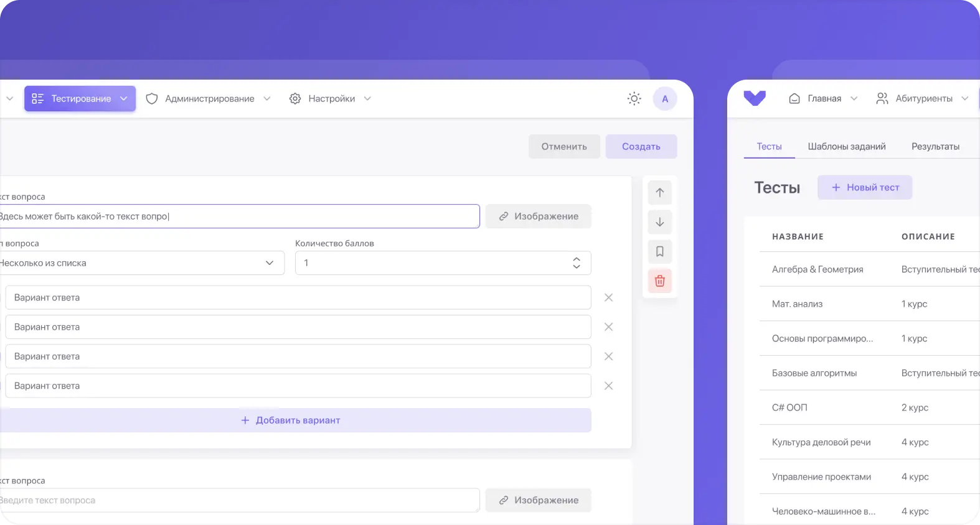
Task: Focus the second Вариант ответа field
Action: [298, 327]
